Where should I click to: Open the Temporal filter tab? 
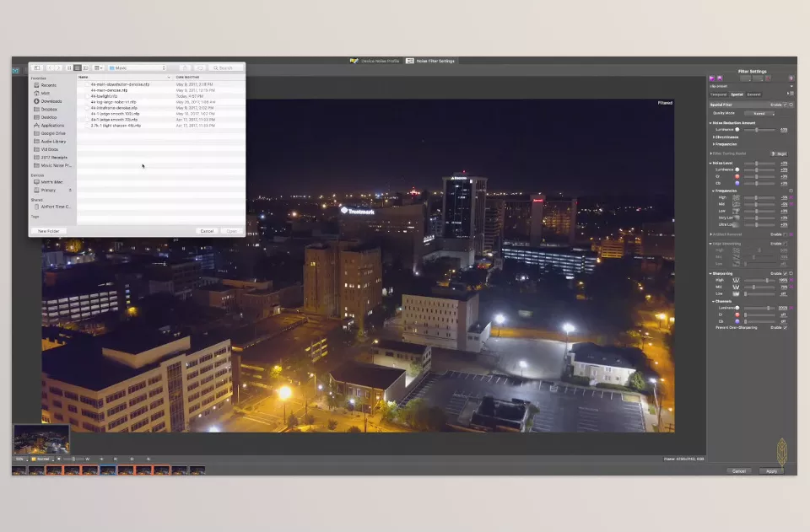coord(718,94)
